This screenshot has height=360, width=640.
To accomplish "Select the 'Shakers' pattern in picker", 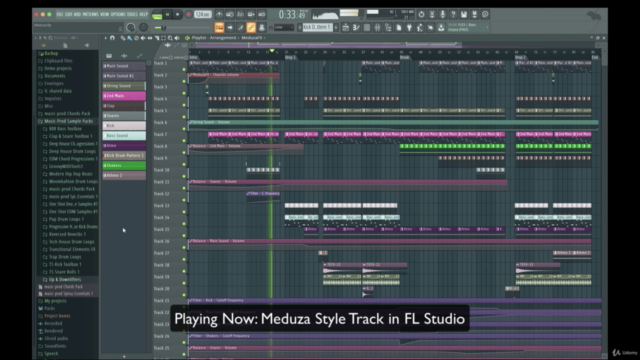I will pos(124,165).
